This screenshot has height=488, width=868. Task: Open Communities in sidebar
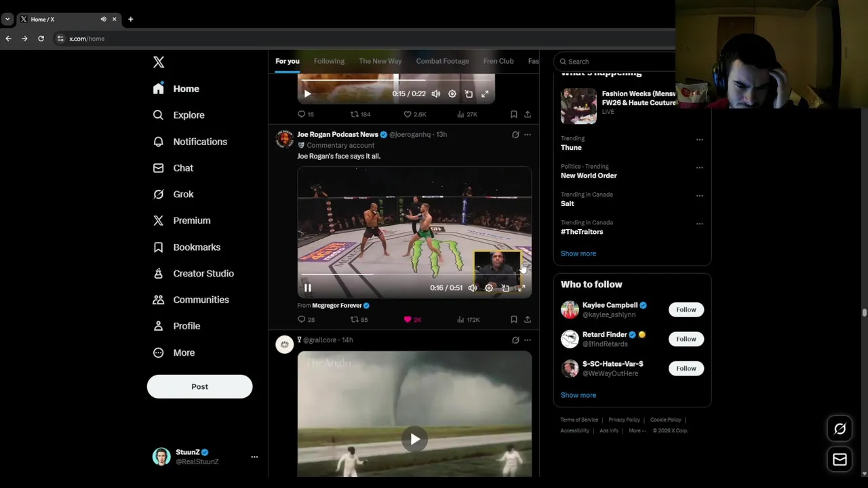tap(191, 300)
